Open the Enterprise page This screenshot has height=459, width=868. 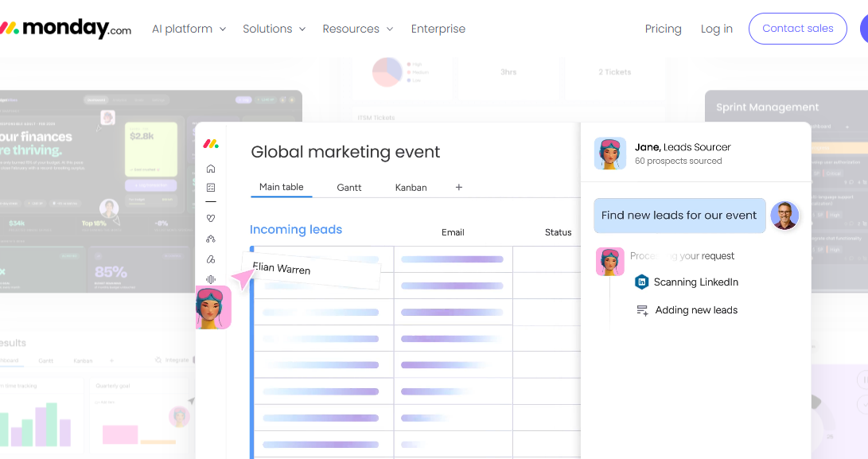438,29
